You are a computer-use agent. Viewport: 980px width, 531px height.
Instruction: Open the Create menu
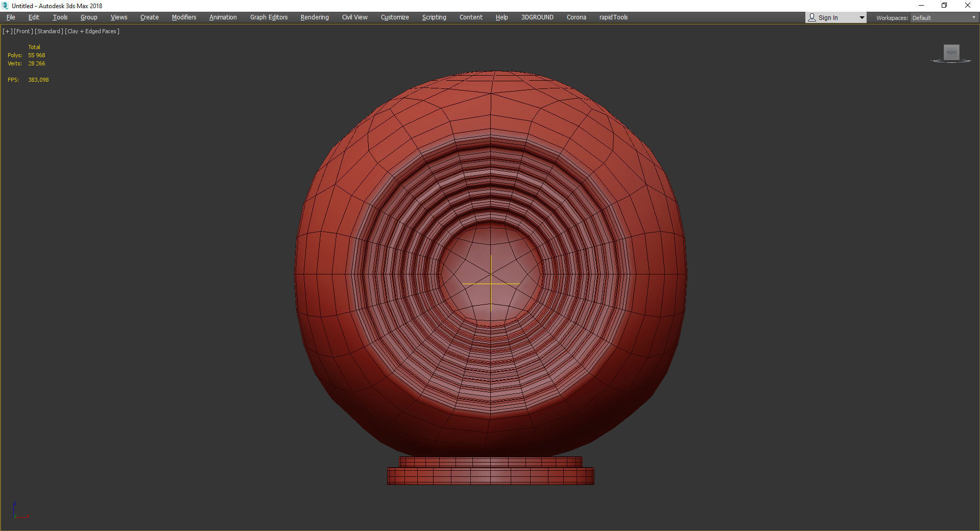[150, 17]
